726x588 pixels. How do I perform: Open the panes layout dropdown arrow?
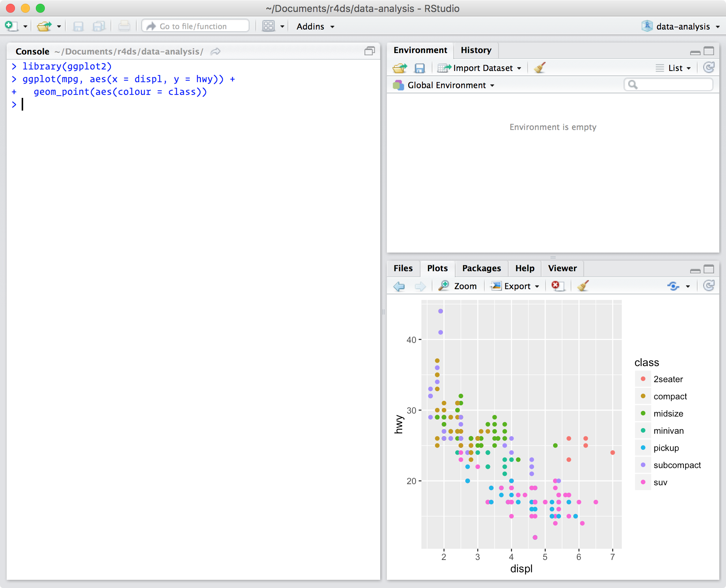[282, 27]
